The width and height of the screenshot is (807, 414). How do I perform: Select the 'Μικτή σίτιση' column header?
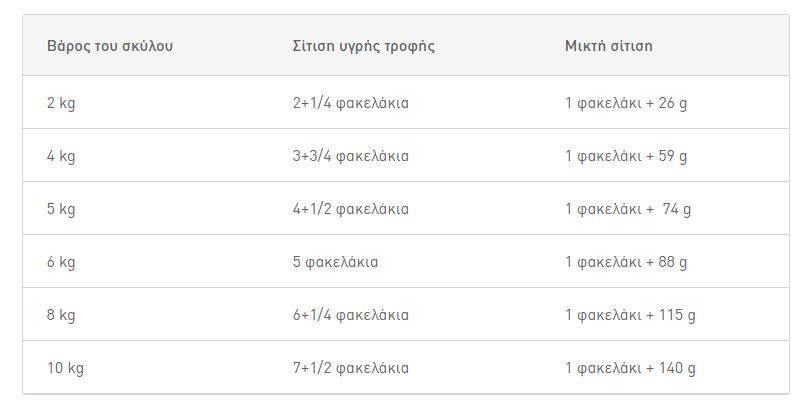[608, 46]
